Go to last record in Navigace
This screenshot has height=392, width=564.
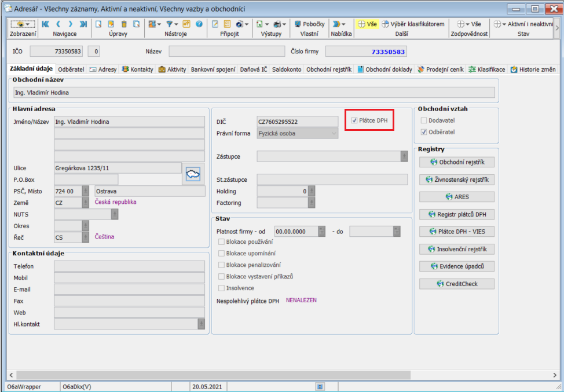(83, 24)
